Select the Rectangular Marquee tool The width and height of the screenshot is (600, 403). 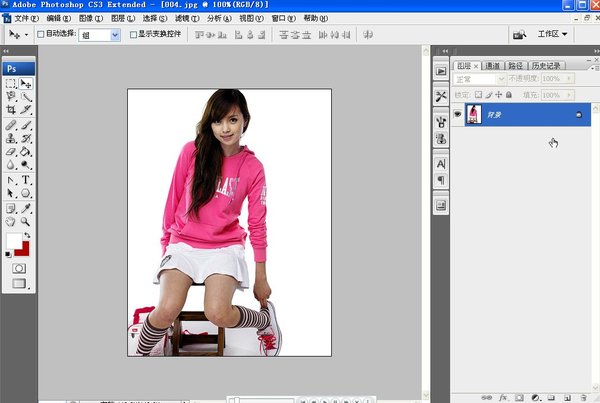[x=12, y=84]
